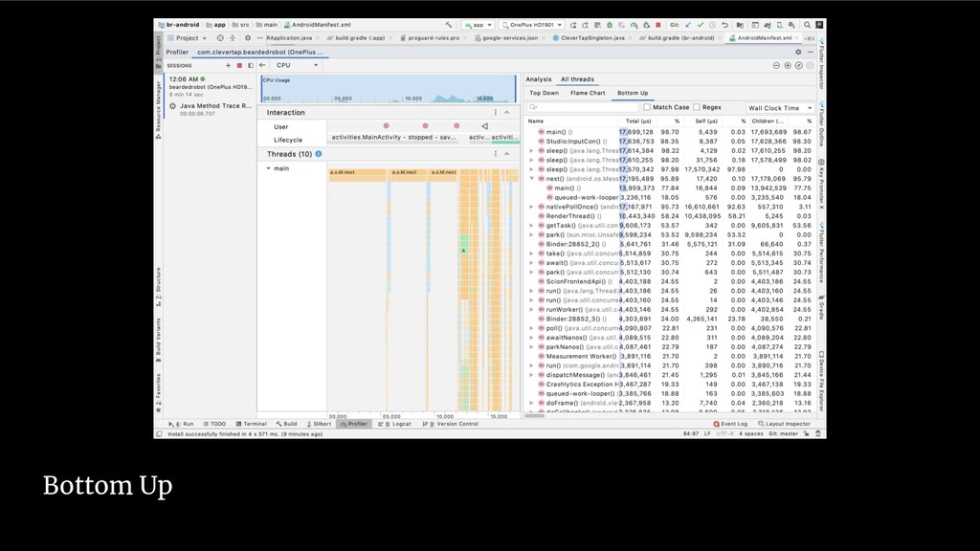The width and height of the screenshot is (980, 551).
Task: Open the Favorites side panel
Action: (x=159, y=392)
